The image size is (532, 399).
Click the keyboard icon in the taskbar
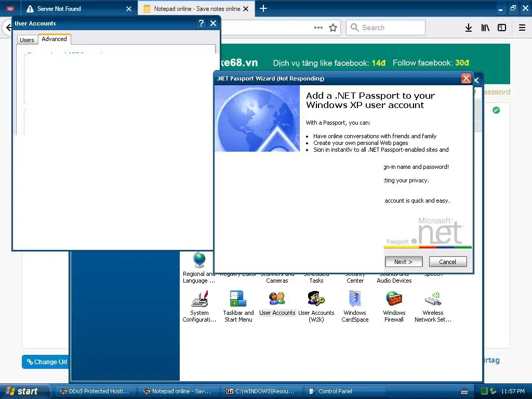(464, 392)
